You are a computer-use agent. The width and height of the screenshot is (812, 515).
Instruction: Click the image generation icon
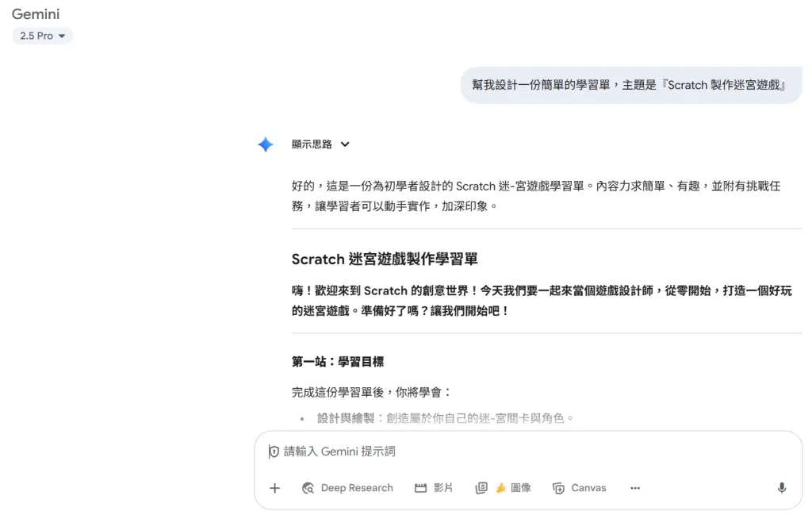(x=481, y=488)
